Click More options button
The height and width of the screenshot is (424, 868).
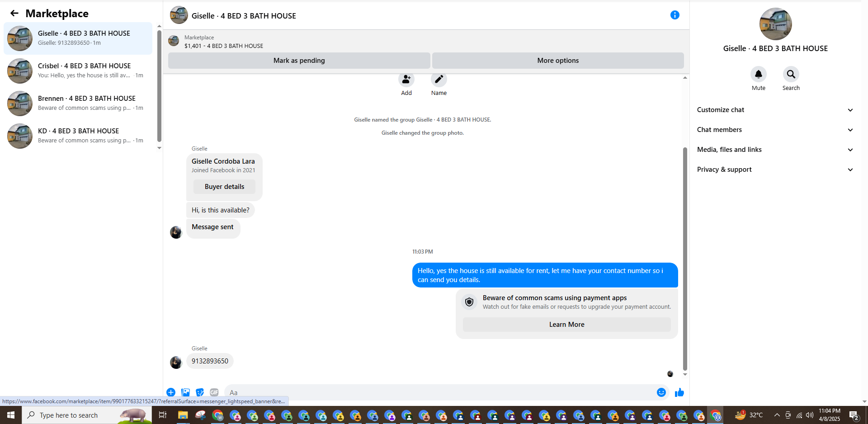tap(558, 61)
